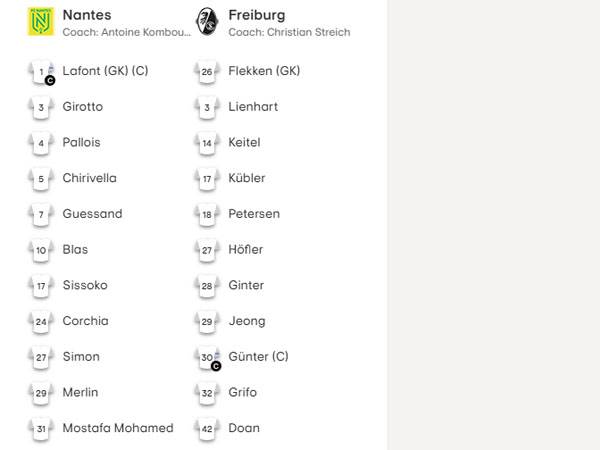Click the FC Nantes club crest
The width and height of the screenshot is (600, 450).
41,22
